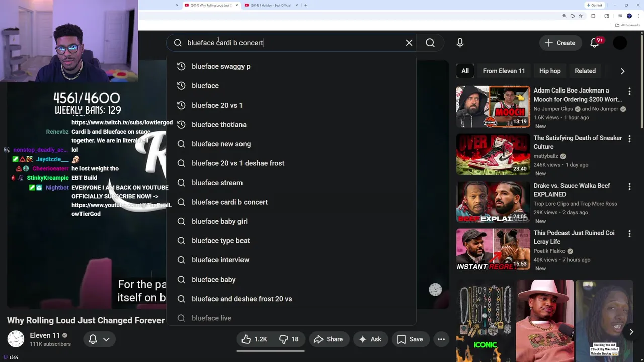
Task: Open a new browser tab with plus icon
Action: (x=306, y=5)
